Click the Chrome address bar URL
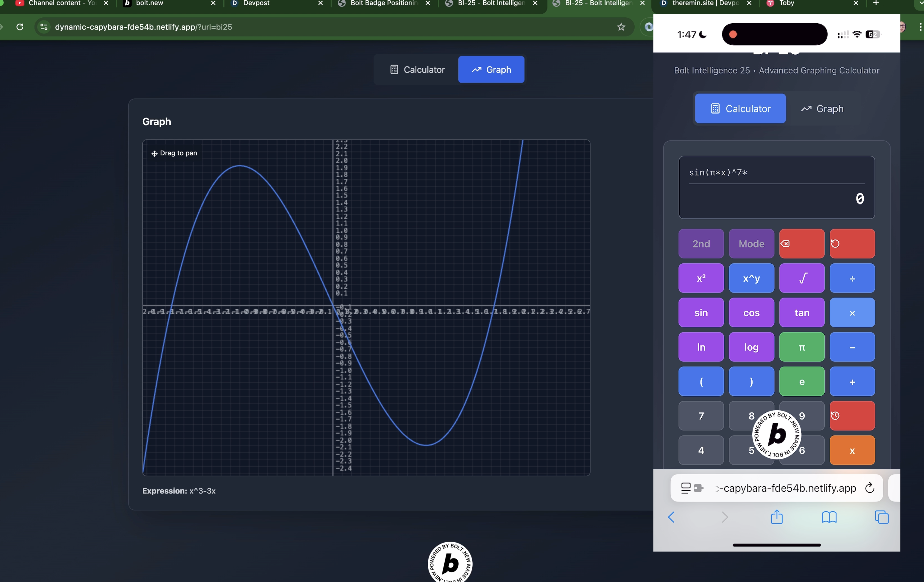The width and height of the screenshot is (924, 582). pyautogui.click(x=143, y=27)
